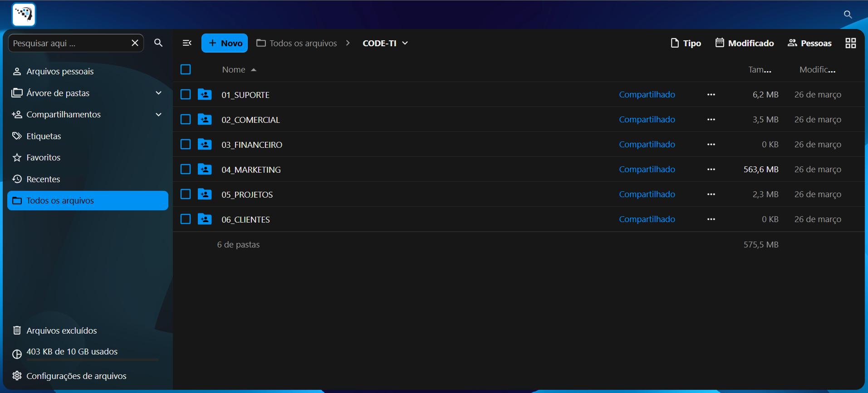Open folder name 02_COMERCIAL
The height and width of the screenshot is (393, 868).
[x=250, y=120]
